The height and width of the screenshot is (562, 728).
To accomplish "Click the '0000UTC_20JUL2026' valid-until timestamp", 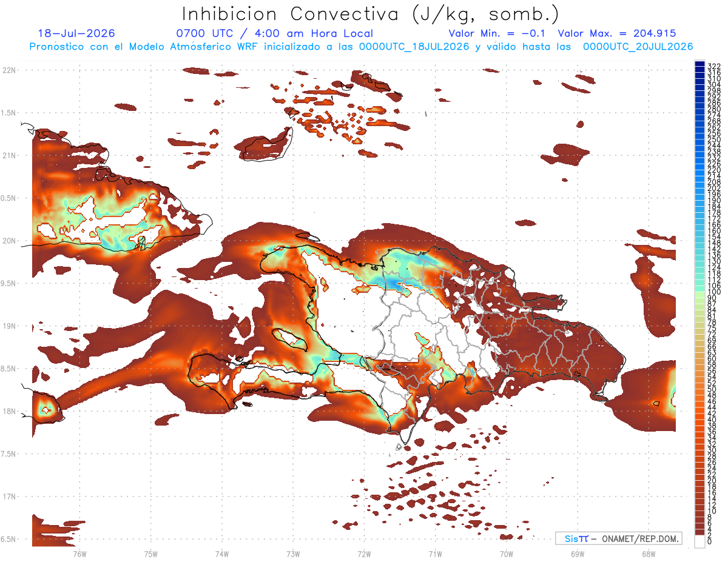I will click(x=638, y=47).
